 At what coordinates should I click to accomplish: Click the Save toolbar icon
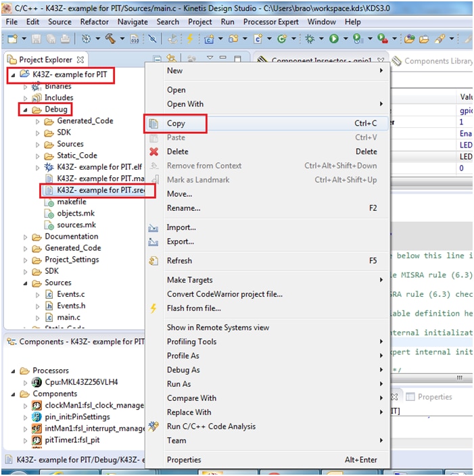37,39
